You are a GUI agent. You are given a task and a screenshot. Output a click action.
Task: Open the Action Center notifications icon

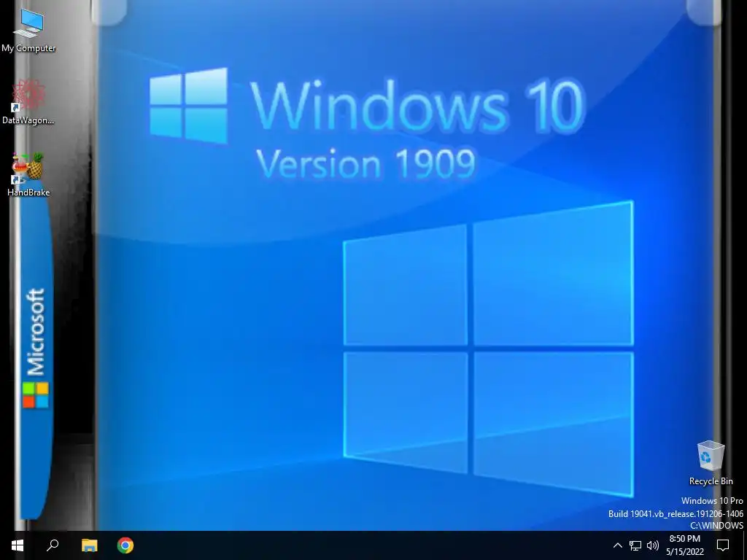coord(723,545)
